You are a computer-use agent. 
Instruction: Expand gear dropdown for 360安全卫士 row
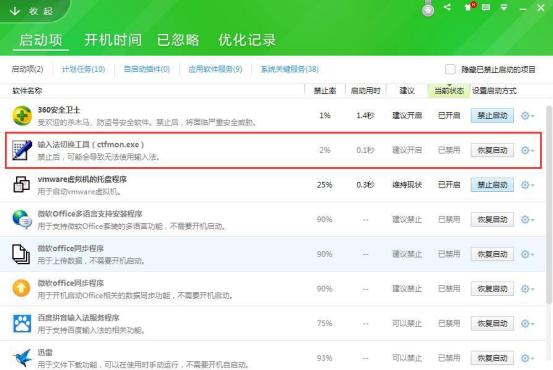[x=528, y=116]
